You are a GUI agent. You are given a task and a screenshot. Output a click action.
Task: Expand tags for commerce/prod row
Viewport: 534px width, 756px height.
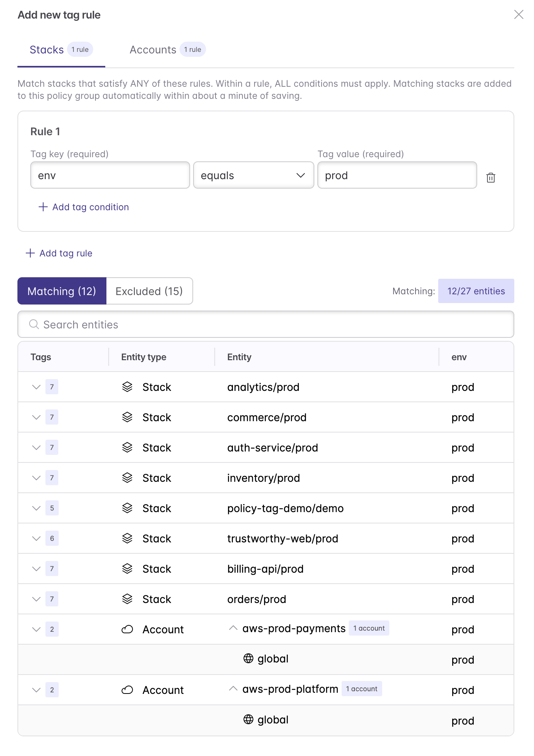click(36, 417)
